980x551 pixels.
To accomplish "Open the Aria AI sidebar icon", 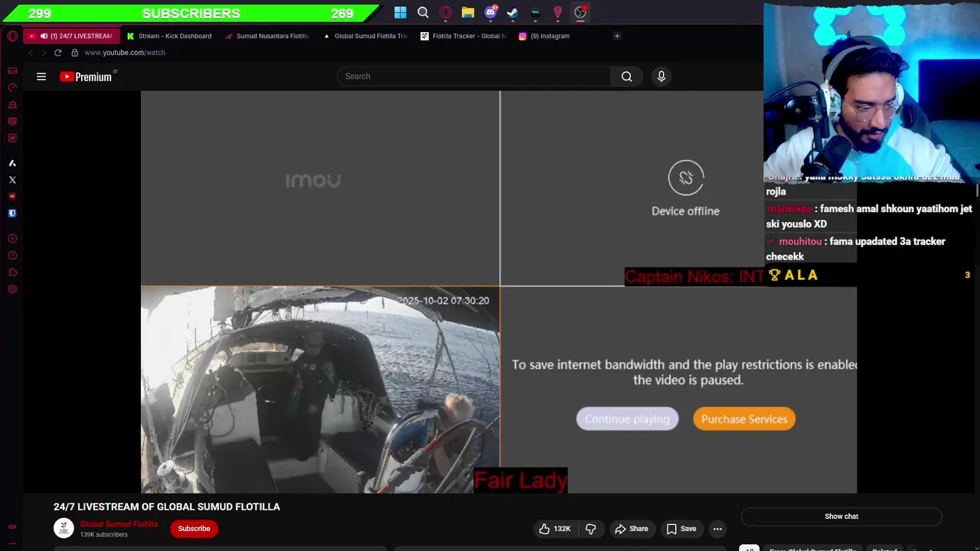I will 12,163.
